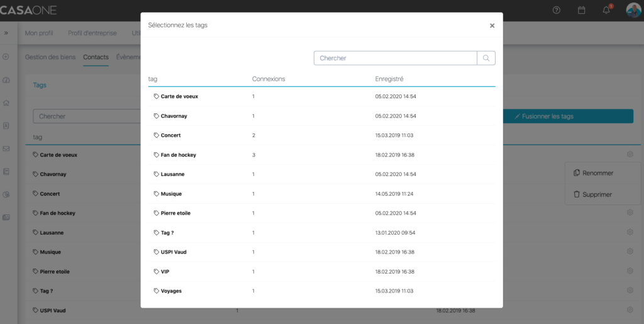644x324 pixels.
Task: Click the magnifier search button in dialog
Action: click(x=486, y=58)
